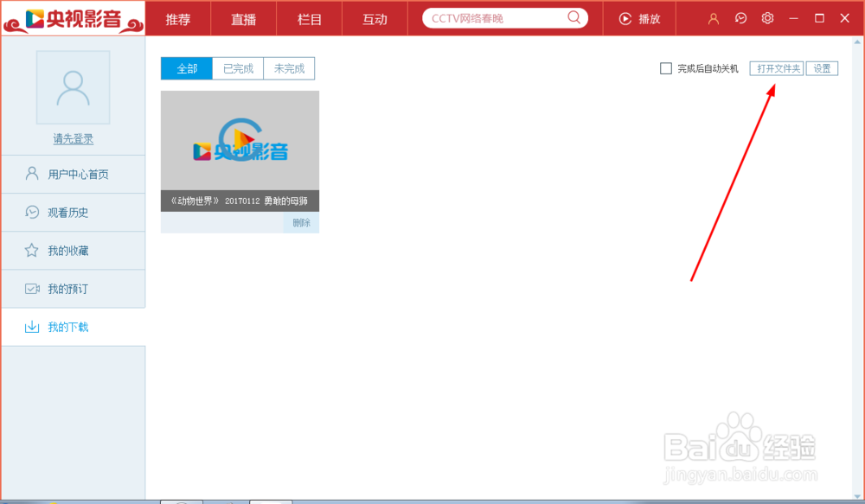
Task: Open 我的预订 in sidebar
Action: click(x=74, y=289)
